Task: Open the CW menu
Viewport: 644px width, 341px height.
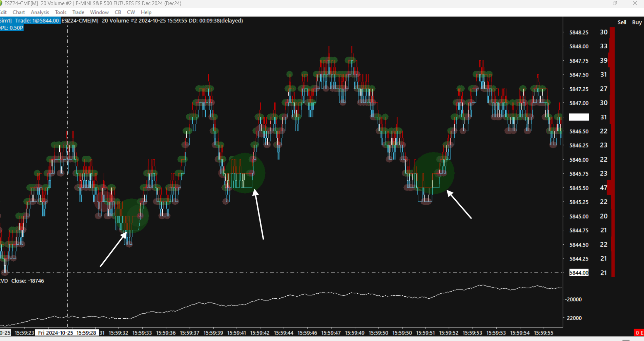Action: 131,12
